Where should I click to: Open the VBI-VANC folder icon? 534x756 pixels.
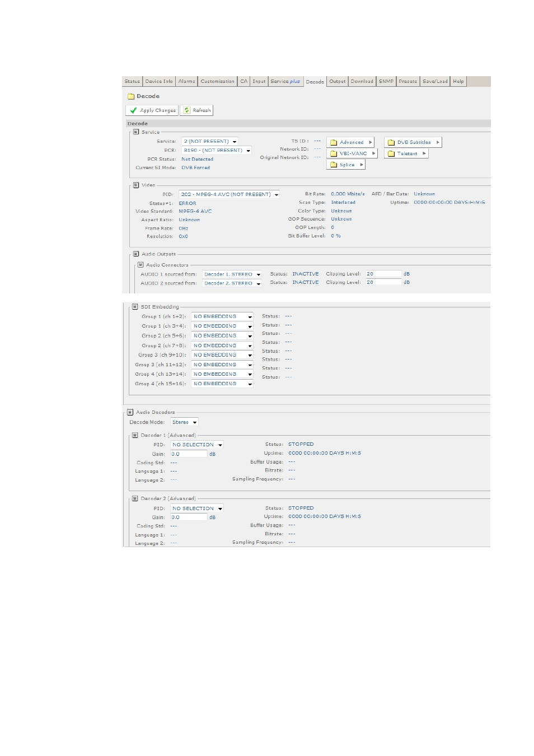[334, 153]
